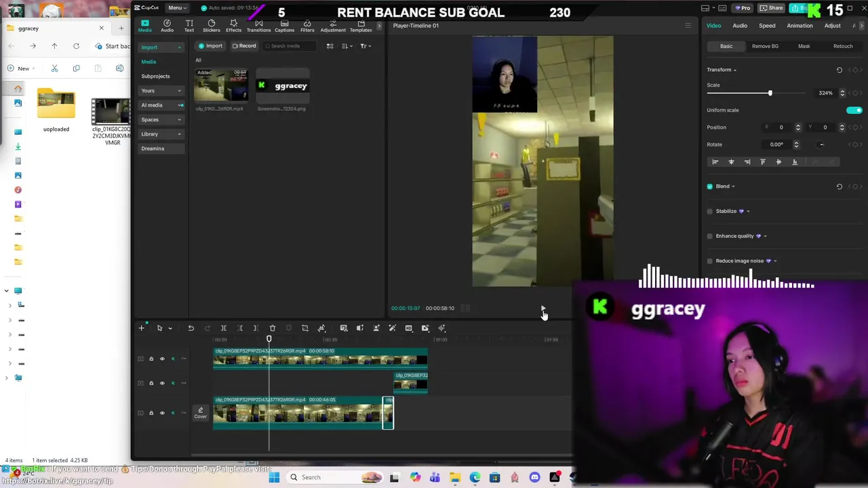Open Discord from the Windows taskbar
Viewport: 868px width, 488px height.
535,477
